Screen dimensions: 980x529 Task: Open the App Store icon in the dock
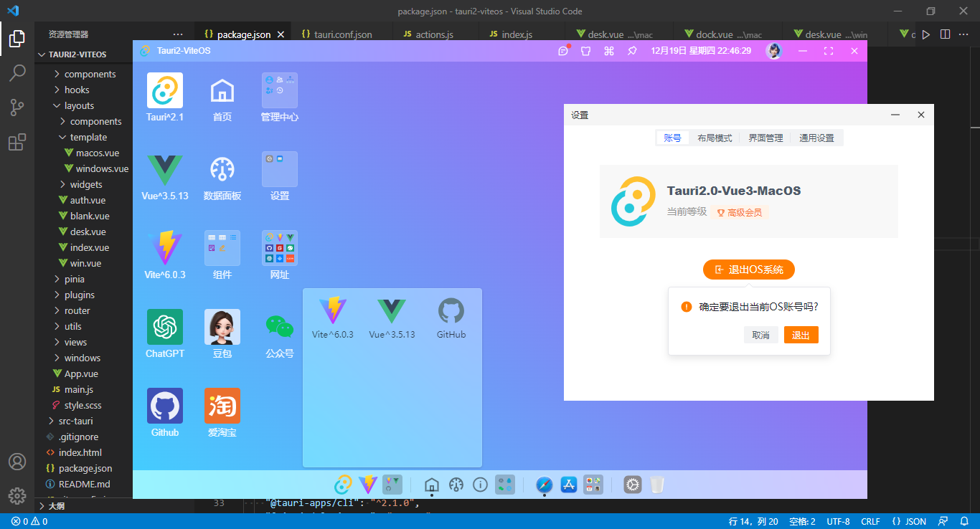click(x=569, y=485)
